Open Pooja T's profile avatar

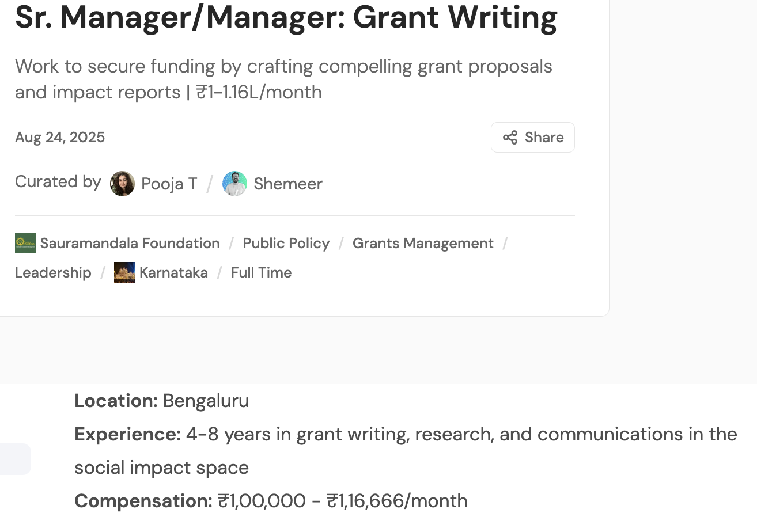pyautogui.click(x=123, y=184)
